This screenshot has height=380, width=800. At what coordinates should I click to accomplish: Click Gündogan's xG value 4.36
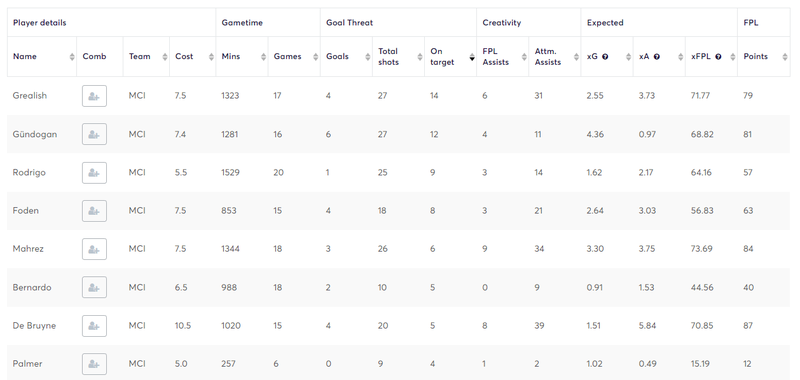tap(595, 134)
